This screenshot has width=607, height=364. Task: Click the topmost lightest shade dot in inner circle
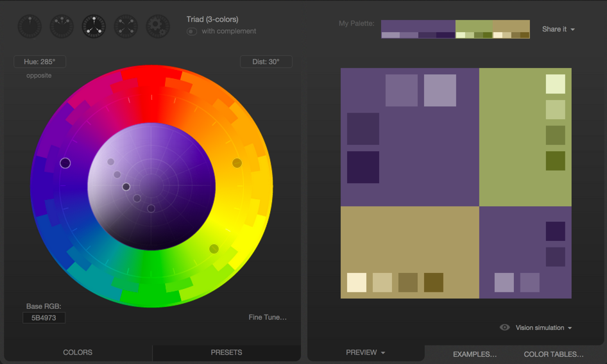click(111, 161)
